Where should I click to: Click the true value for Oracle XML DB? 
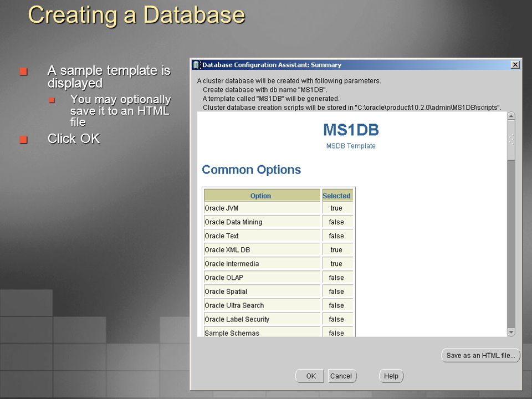pyautogui.click(x=336, y=250)
